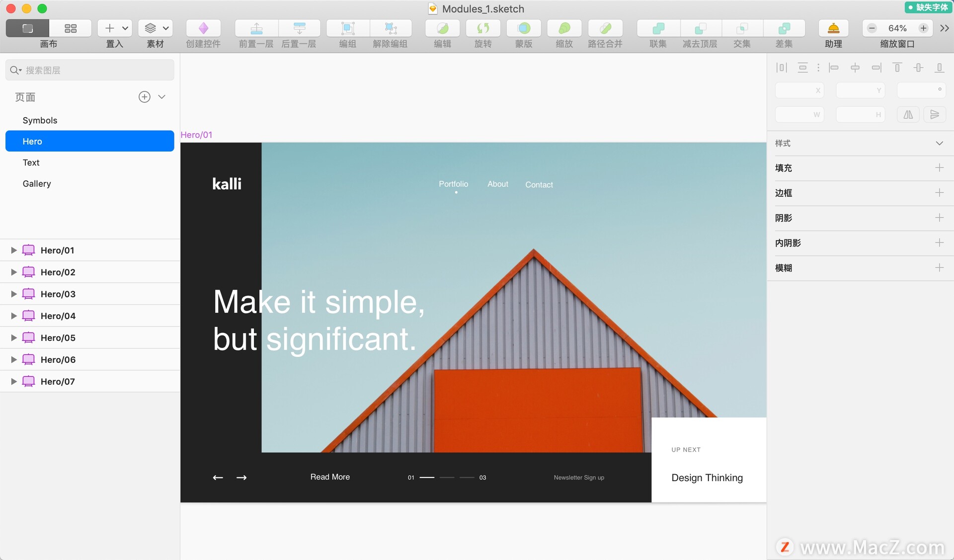Zoom in with the plus button
This screenshot has width=954, height=560.
pyautogui.click(x=923, y=28)
